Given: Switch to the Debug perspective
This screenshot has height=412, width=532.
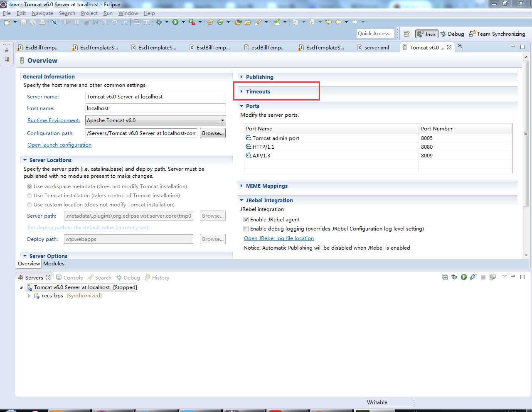Looking at the screenshot, I should [x=452, y=34].
